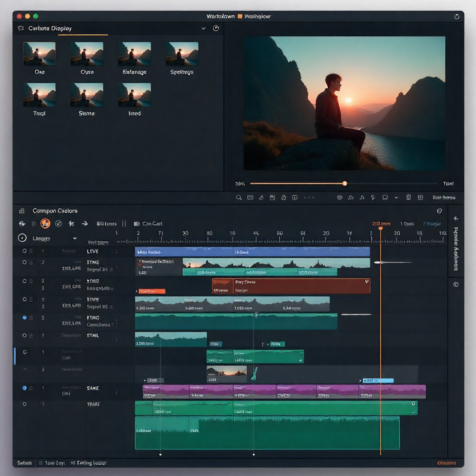The width and height of the screenshot is (476, 476).
Task: Click the marker pin icon in the timeline panel header
Action: click(x=439, y=211)
